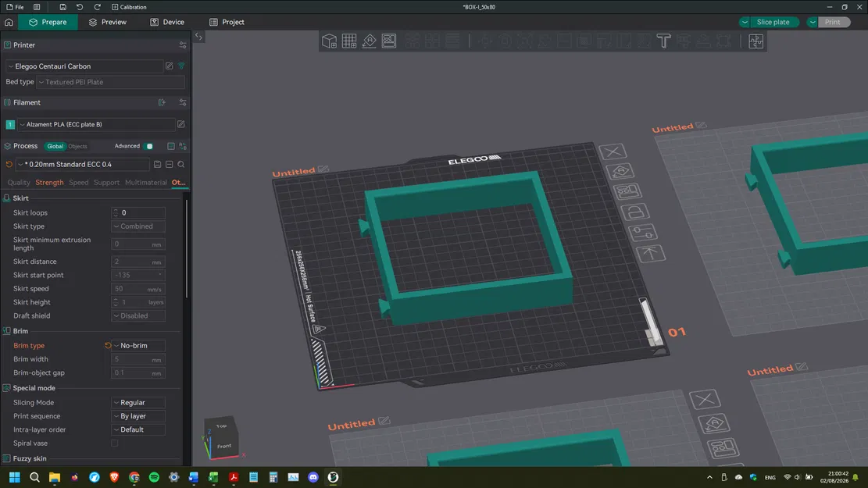
Task: Click the Add model cube icon
Action: pos(330,41)
